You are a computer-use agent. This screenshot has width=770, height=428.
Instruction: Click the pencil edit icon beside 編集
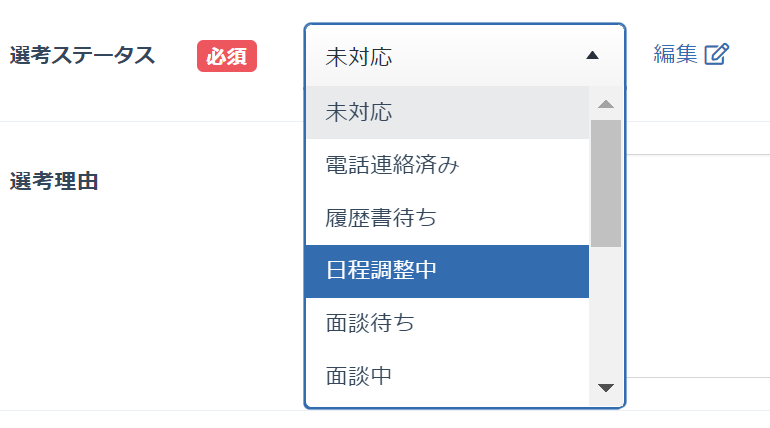pyautogui.click(x=717, y=55)
